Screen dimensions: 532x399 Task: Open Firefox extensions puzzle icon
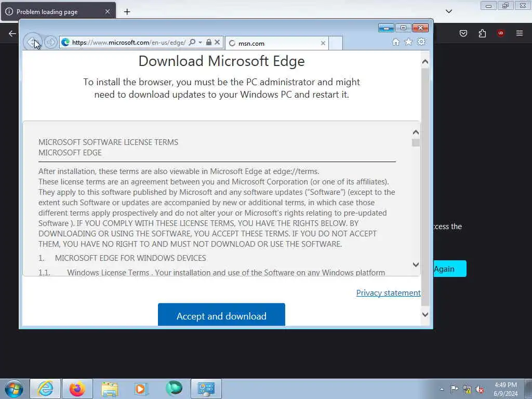(482, 33)
